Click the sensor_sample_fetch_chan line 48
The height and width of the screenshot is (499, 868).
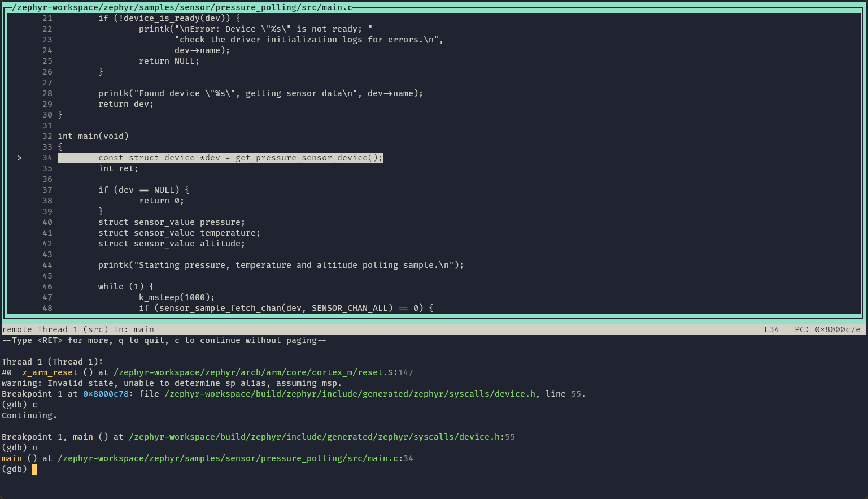(x=286, y=308)
